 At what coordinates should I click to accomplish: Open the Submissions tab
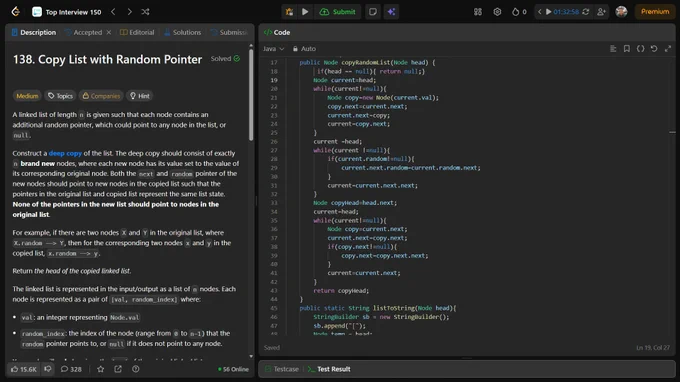click(x=229, y=33)
